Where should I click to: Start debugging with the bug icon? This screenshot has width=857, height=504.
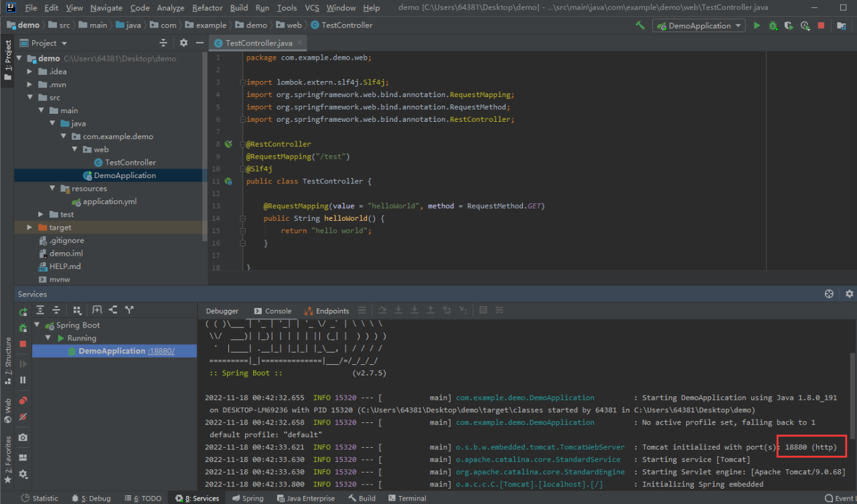773,25
